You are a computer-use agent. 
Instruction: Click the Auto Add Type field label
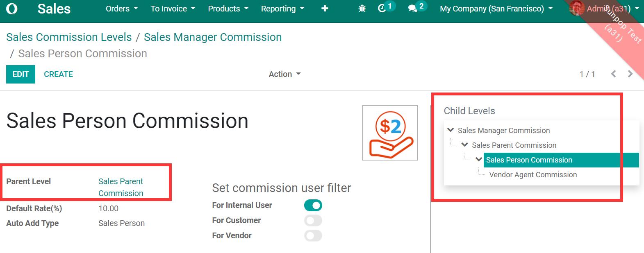click(32, 224)
